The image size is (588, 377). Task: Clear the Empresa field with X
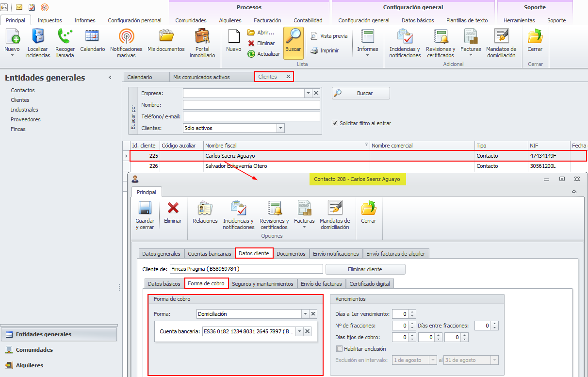(316, 93)
